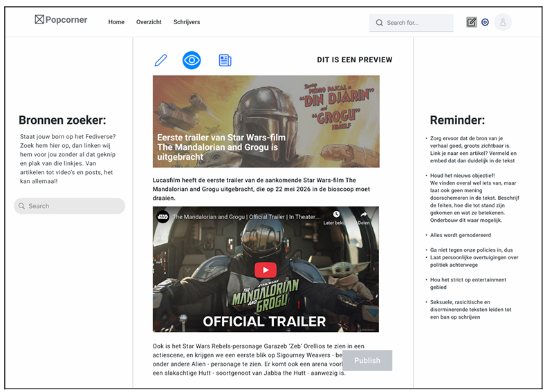Go to the Home menu item
This screenshot has width=545, height=392.
116,22
